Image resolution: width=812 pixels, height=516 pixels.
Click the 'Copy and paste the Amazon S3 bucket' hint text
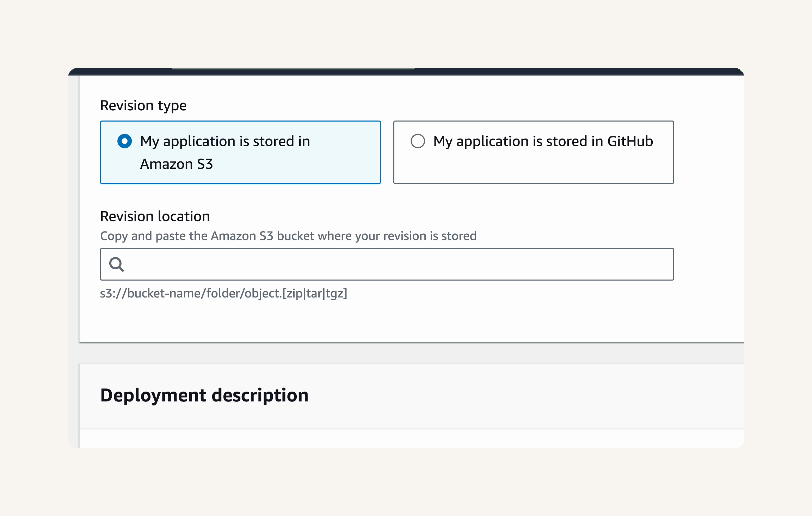[288, 236]
